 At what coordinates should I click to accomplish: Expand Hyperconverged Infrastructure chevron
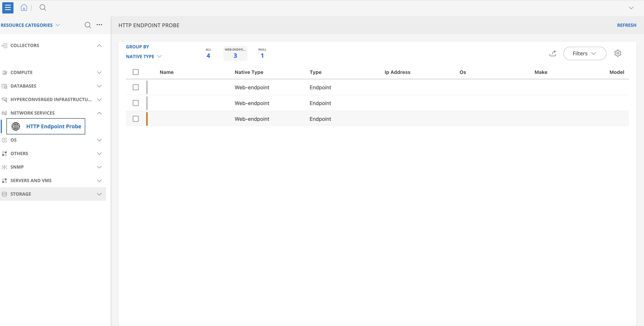pos(99,100)
